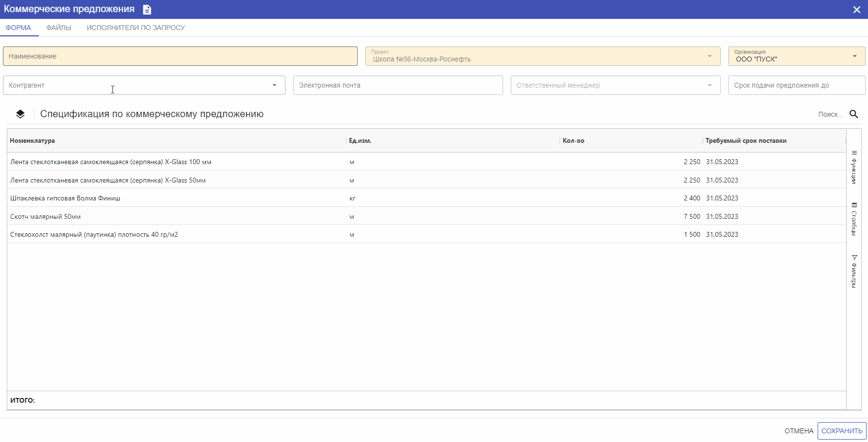Click the search magnifier icon
This screenshot has width=868, height=442.
coord(854,114)
